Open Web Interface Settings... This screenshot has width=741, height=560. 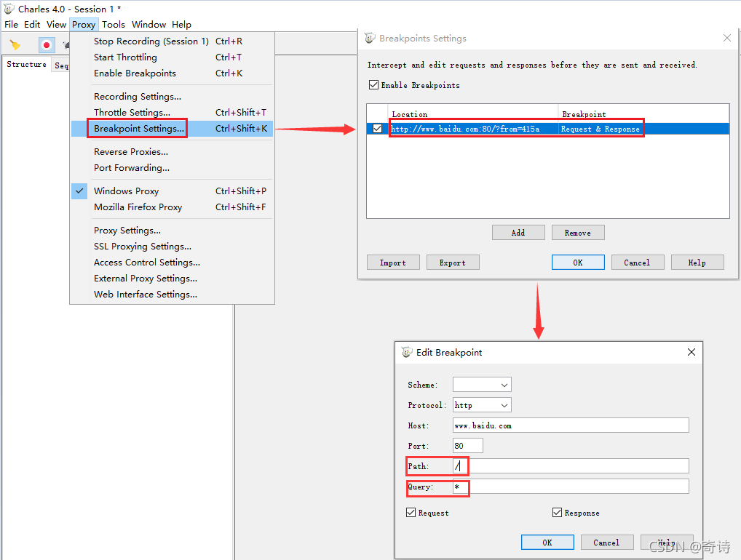(x=172, y=295)
